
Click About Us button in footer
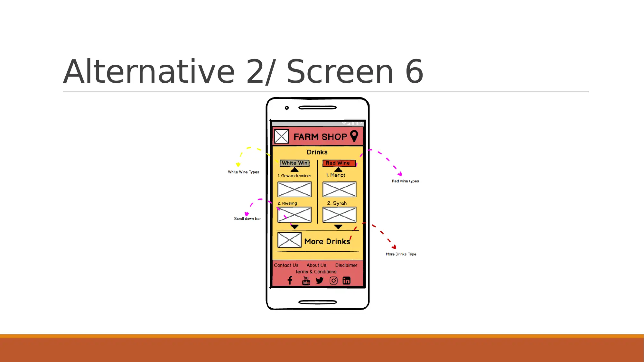316,265
